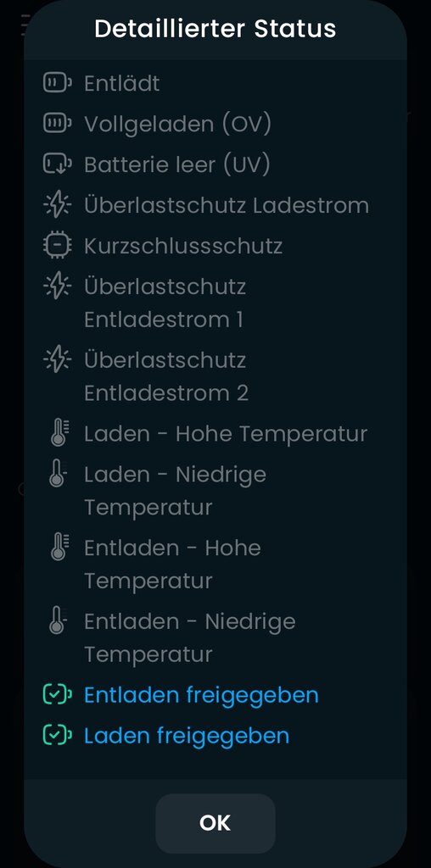Click the green Laden freigegeben check icon
The height and width of the screenshot is (868, 431).
[58, 736]
